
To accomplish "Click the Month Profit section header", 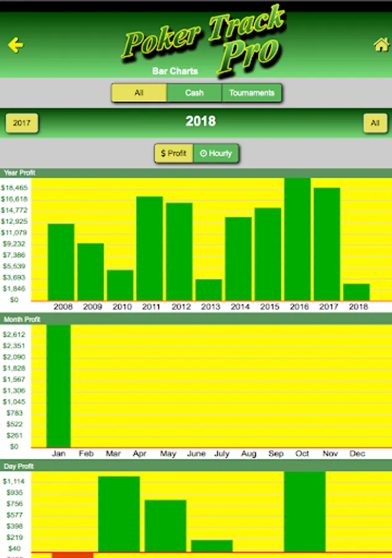I will pyautogui.click(x=196, y=319).
